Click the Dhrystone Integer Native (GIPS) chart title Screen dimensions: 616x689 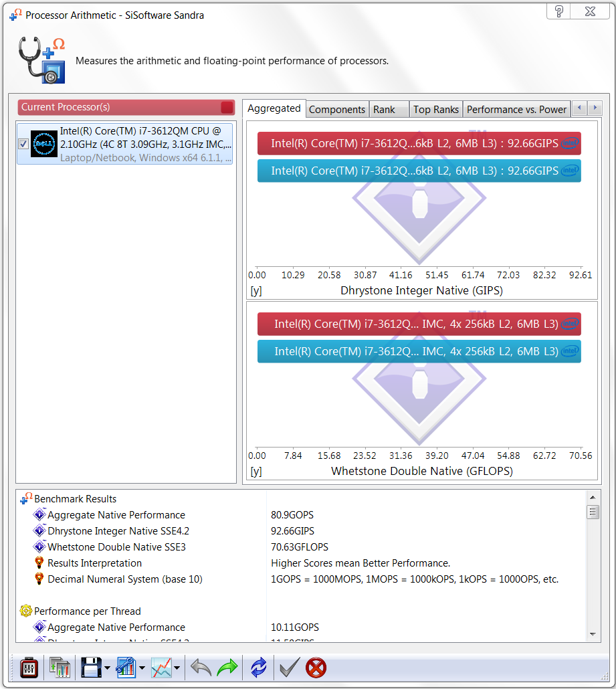click(x=421, y=290)
